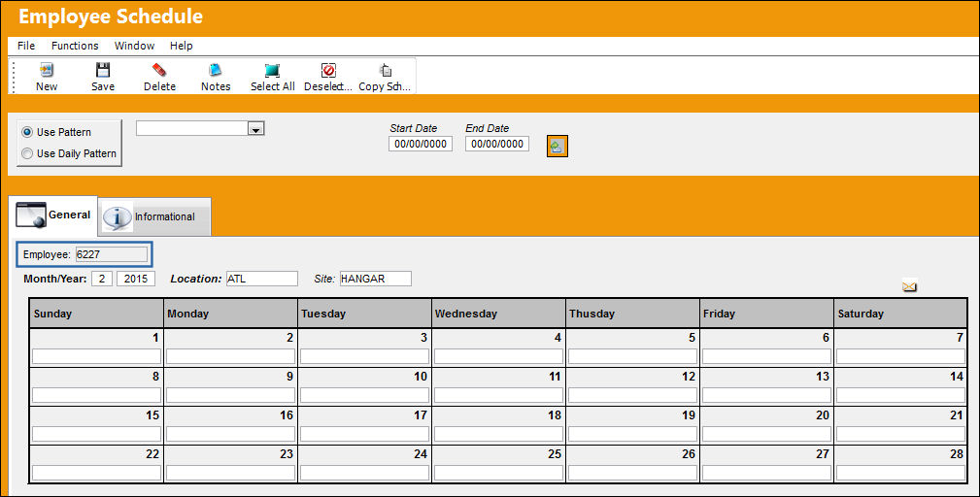Click the schedule field for day 18
Image resolution: width=980 pixels, height=497 pixels.
(498, 434)
